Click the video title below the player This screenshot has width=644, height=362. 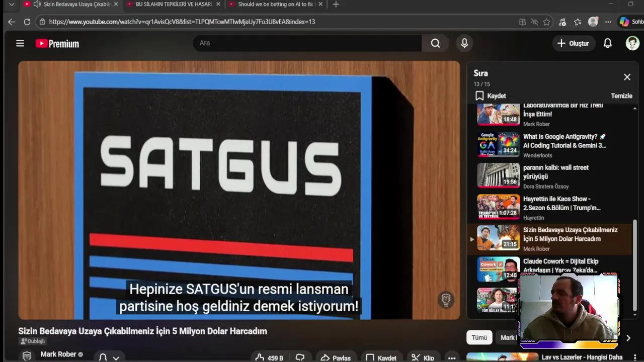142,331
